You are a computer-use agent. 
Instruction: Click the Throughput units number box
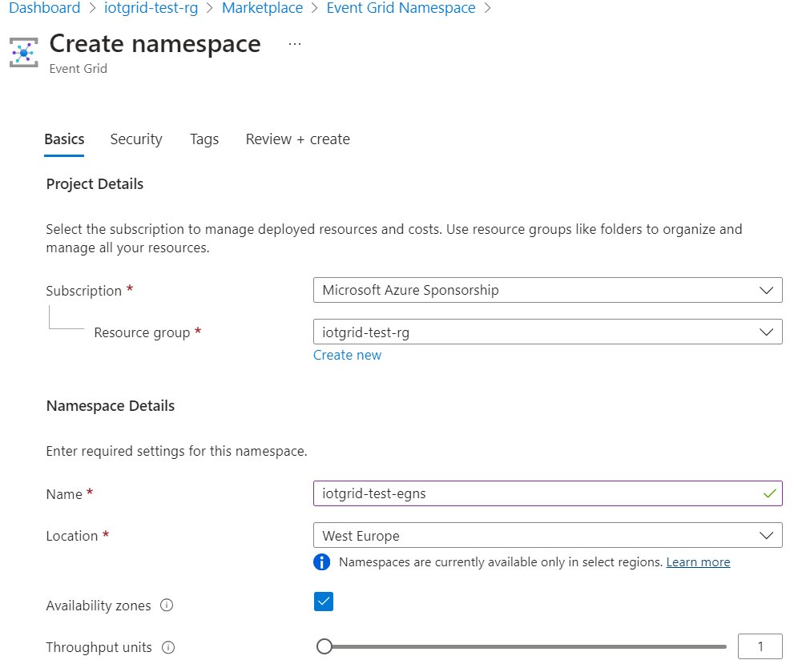(760, 646)
